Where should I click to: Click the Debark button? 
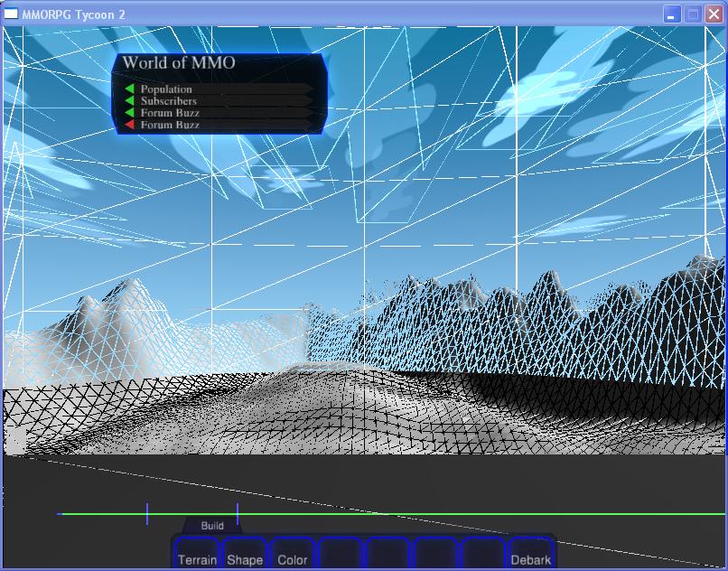pyautogui.click(x=531, y=553)
